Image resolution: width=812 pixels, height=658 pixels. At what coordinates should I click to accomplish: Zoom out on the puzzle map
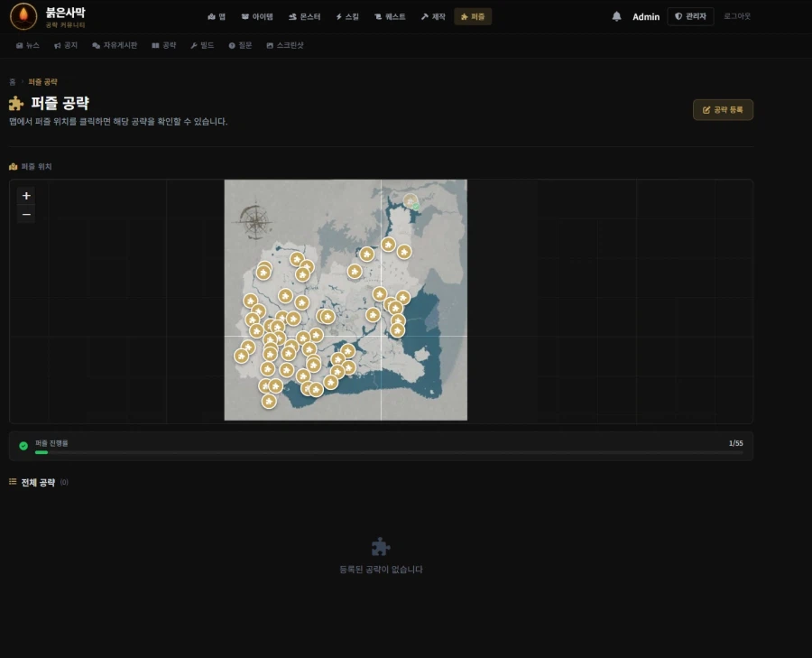click(26, 215)
